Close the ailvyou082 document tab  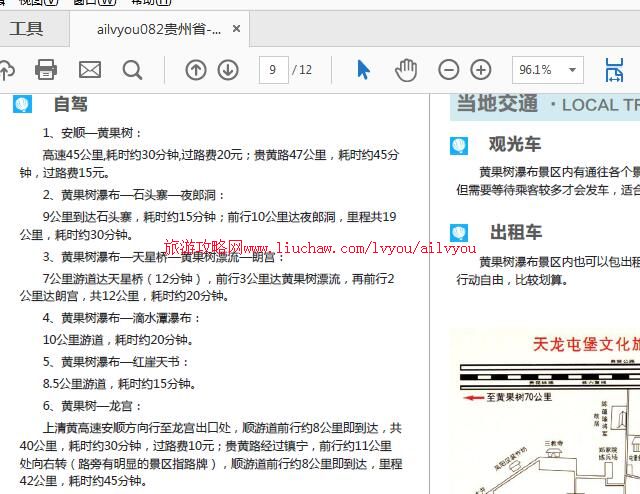tap(237, 29)
